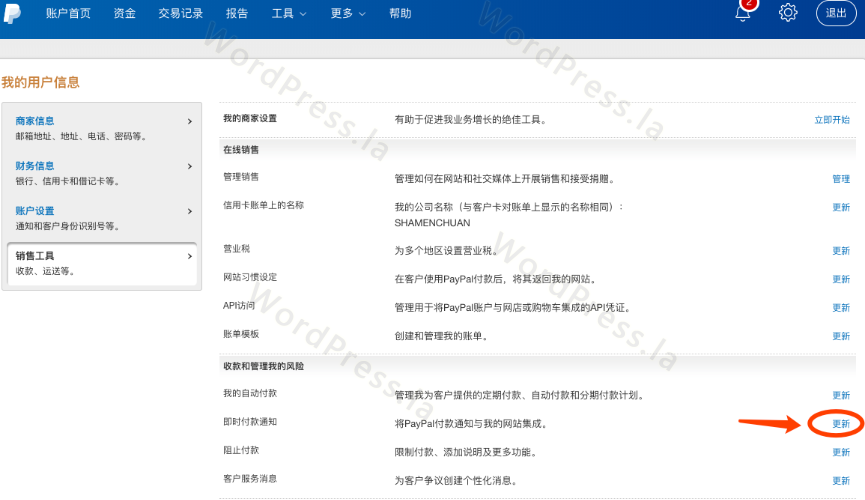Expand the 工具 dropdown menu

pos(289,13)
